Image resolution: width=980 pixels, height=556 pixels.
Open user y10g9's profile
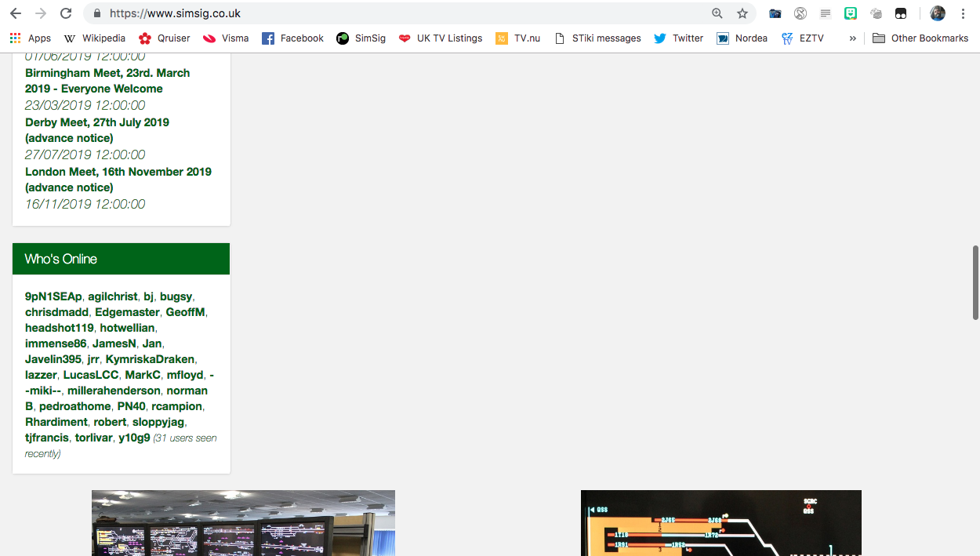(134, 438)
